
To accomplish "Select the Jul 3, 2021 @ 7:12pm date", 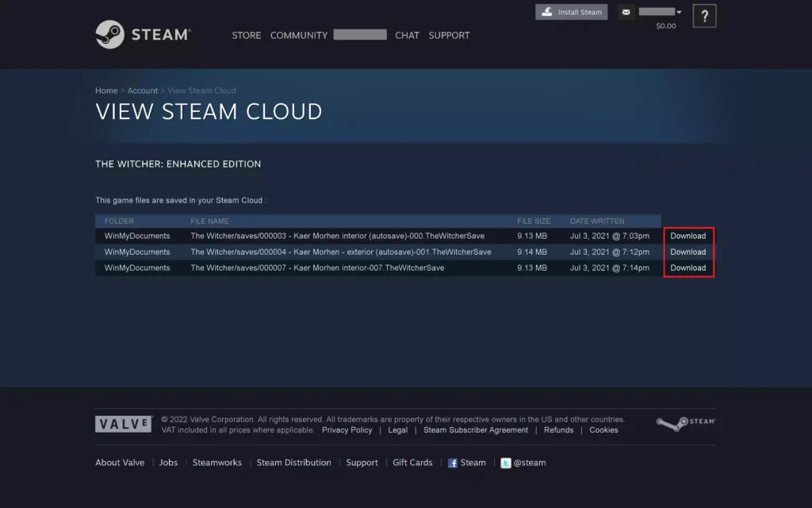I will point(610,252).
